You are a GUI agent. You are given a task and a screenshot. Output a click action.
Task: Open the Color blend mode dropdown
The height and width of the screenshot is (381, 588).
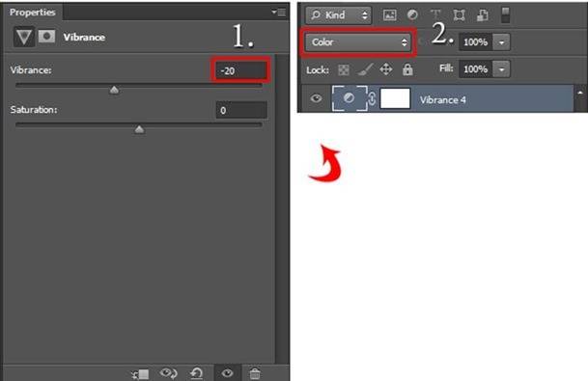pyautogui.click(x=358, y=42)
